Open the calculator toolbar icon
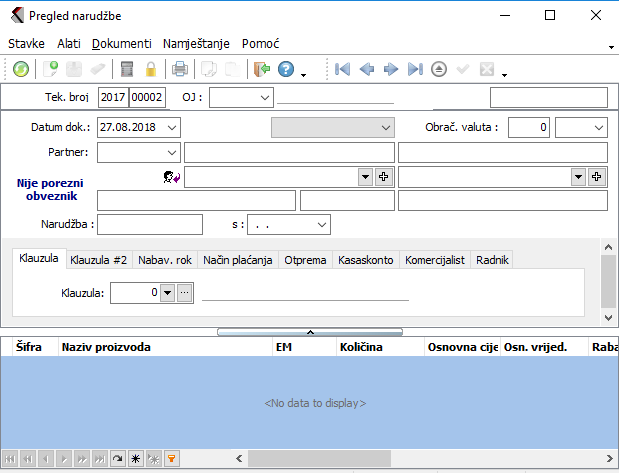Screen dimensions: 619x473 coord(126,69)
